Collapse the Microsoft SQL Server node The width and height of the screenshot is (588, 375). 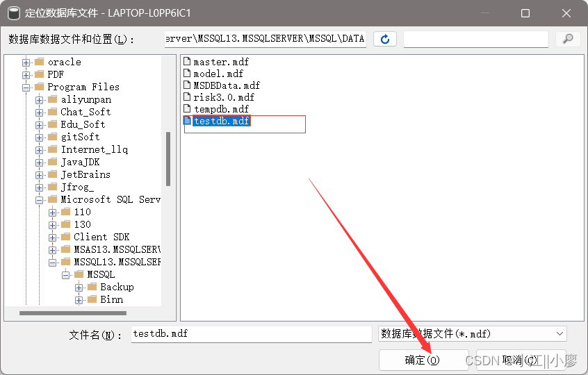(x=39, y=201)
